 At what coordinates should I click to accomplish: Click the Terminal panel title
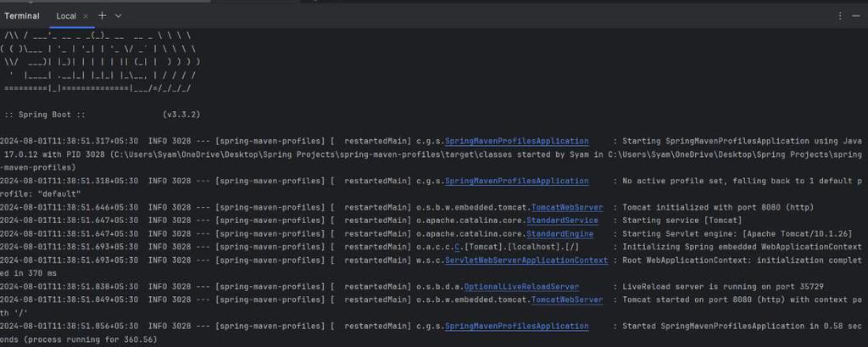point(20,16)
